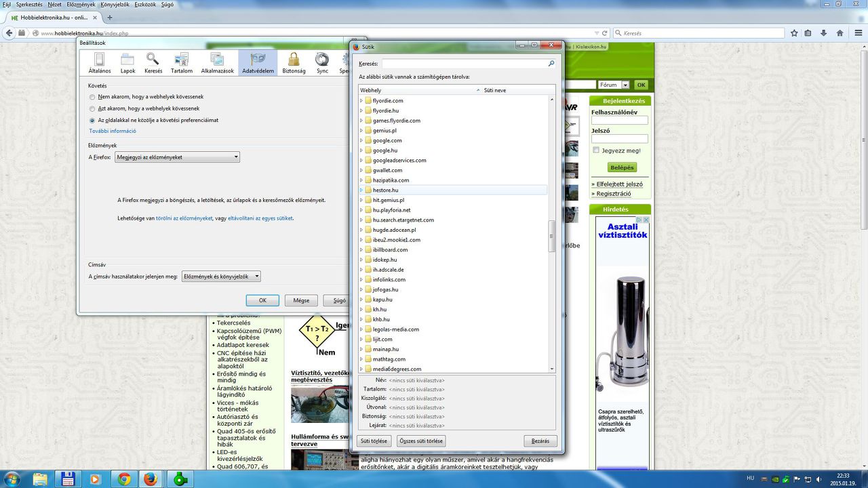
Task: Launch the floppy disk taskbar icon
Action: click(x=68, y=479)
